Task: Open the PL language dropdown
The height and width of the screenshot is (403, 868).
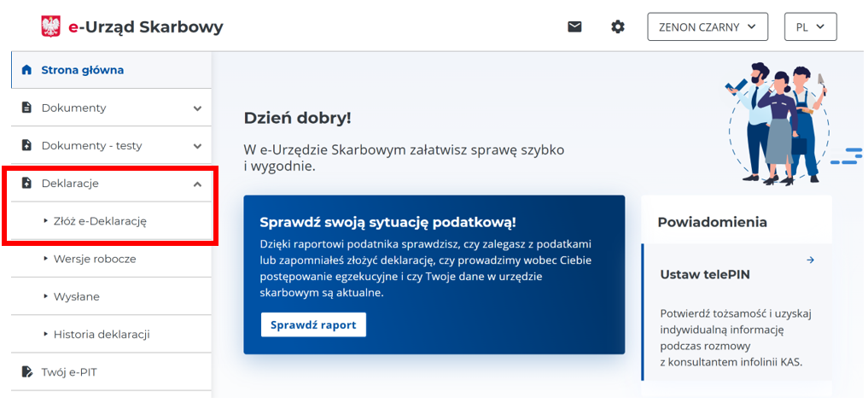Action: click(811, 26)
